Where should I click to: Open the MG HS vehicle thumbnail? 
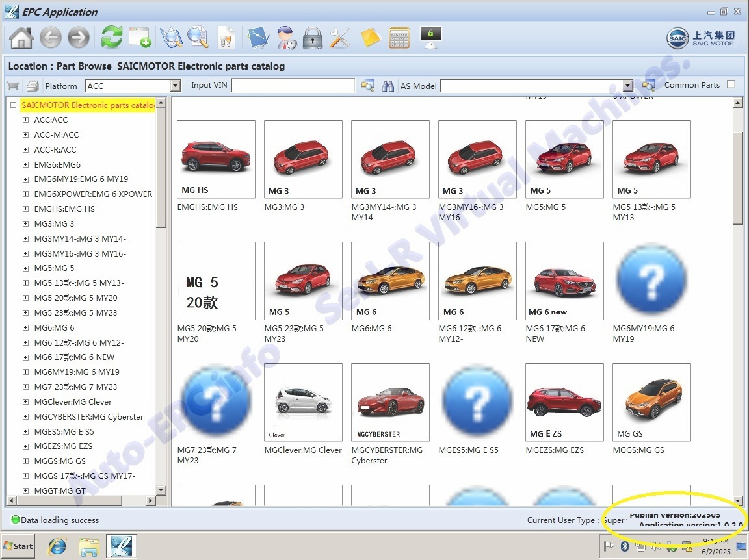pos(216,159)
